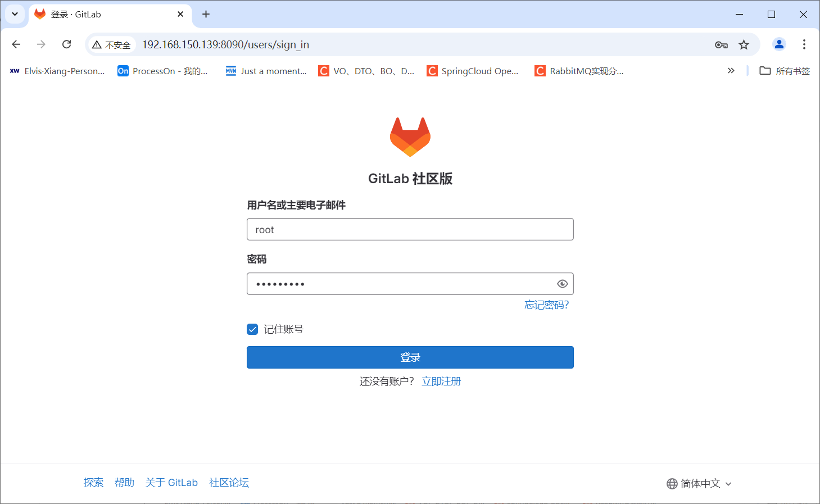The height and width of the screenshot is (504, 820).
Task: Close the GitLab login tab
Action: (180, 14)
